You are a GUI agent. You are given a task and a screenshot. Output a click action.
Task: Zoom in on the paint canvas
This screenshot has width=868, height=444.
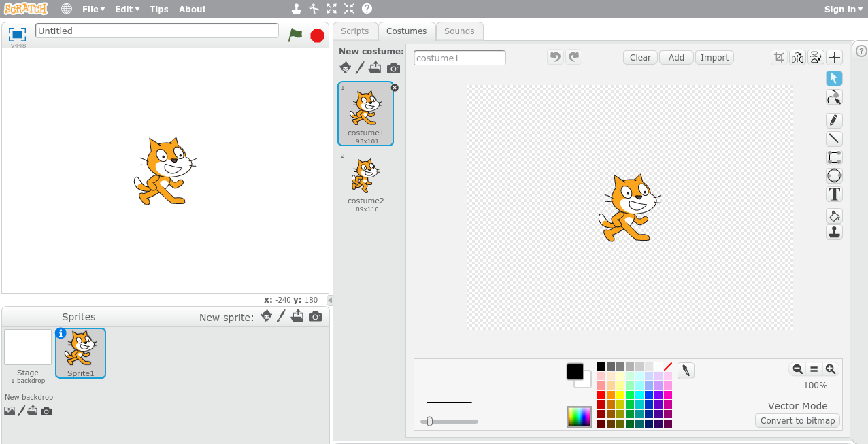point(830,369)
